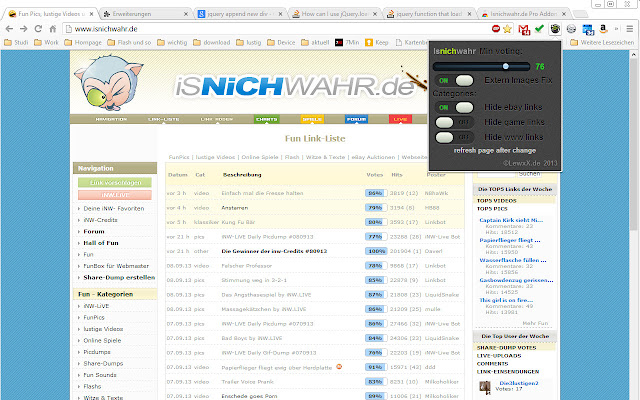Filter list by lustige Videos

click(x=215, y=157)
